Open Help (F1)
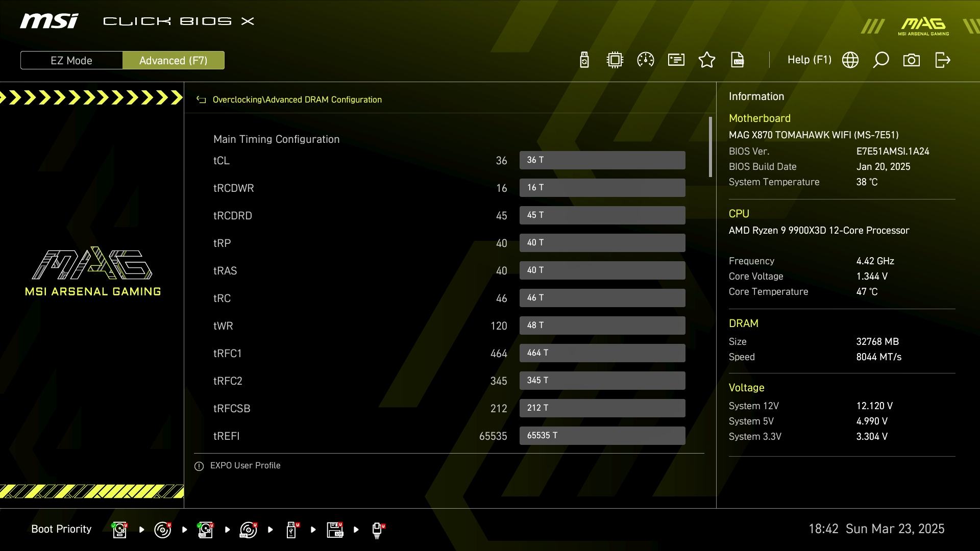This screenshot has width=980, height=551. 809,60
